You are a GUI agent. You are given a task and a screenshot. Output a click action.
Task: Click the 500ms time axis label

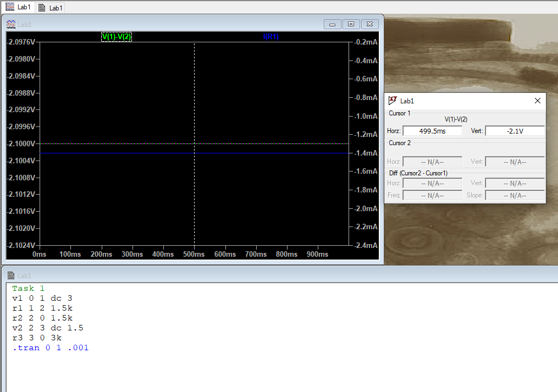(194, 254)
